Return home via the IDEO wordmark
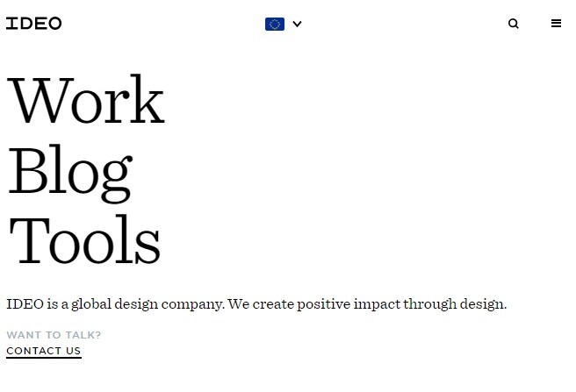The width and height of the screenshot is (576, 392). pyautogui.click(x=33, y=24)
